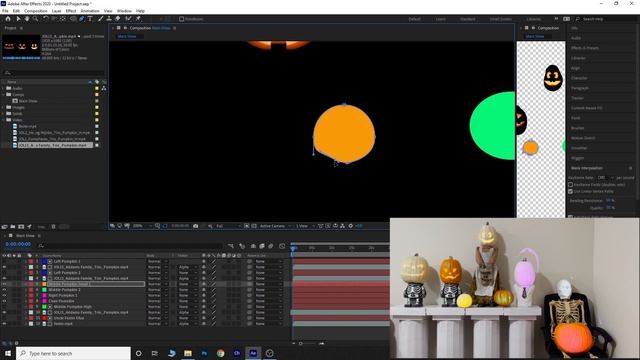Take snapshot with camera icon in viewer
Image resolution: width=640 pixels, height=360 pixels.
click(x=196, y=226)
